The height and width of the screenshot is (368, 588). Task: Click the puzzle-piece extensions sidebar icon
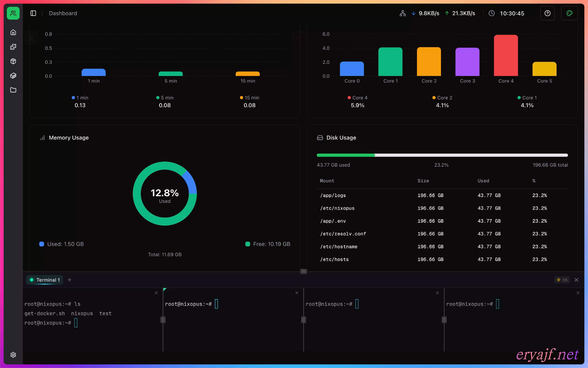13,47
